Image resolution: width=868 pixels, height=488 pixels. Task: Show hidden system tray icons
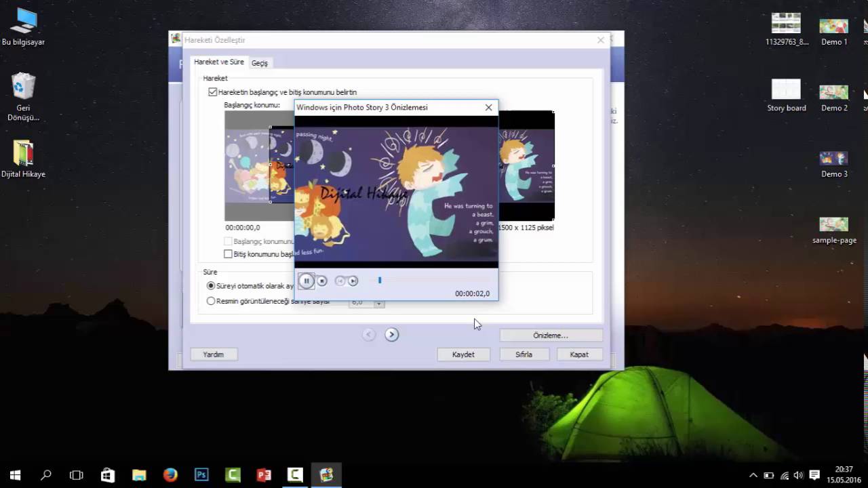coord(753,475)
